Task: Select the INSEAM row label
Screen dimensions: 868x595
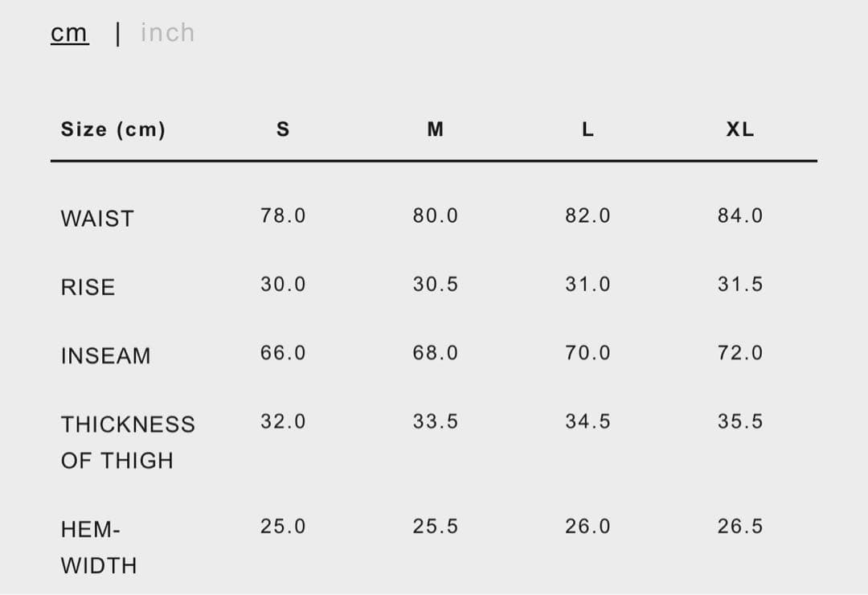Action: (x=105, y=355)
